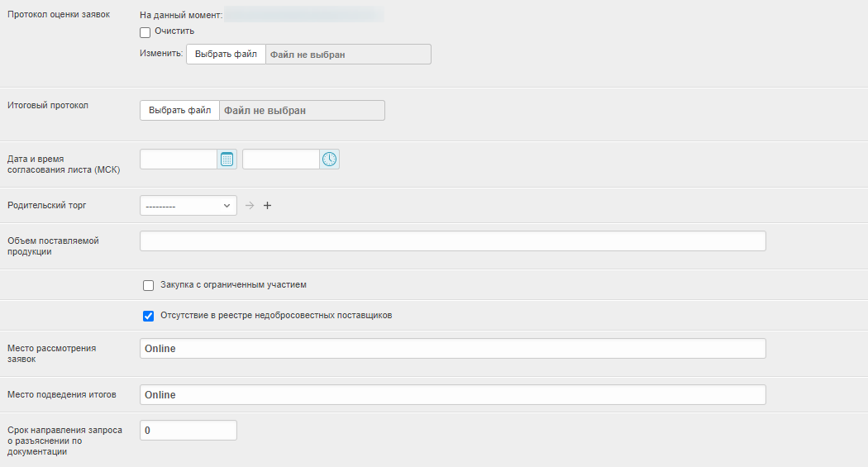The width and height of the screenshot is (868, 467).
Task: Click the Срок направления запроса number field
Action: (x=188, y=431)
